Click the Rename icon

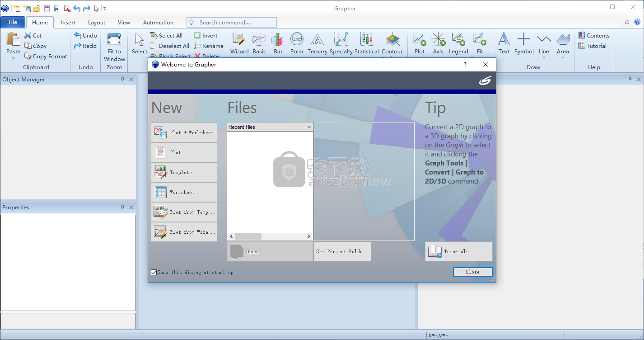click(197, 46)
